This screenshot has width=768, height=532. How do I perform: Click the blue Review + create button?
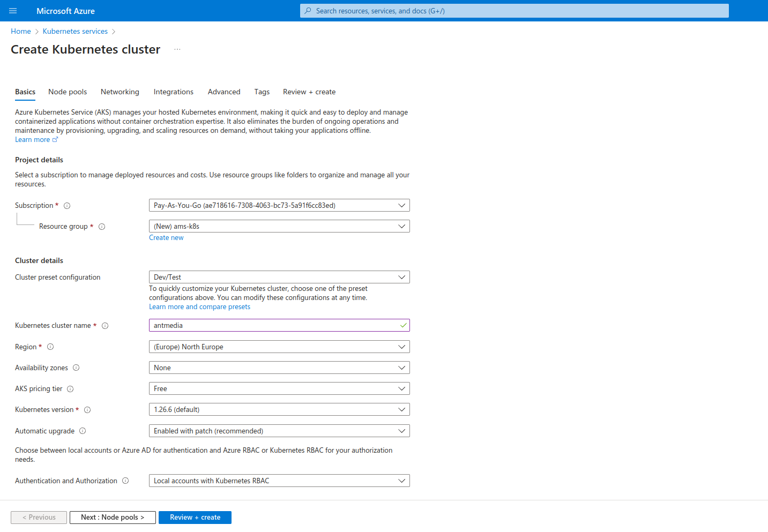195,518
